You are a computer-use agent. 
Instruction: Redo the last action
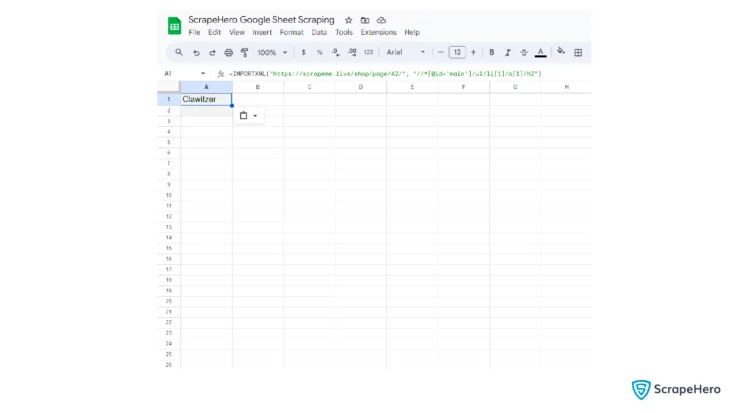[212, 53]
